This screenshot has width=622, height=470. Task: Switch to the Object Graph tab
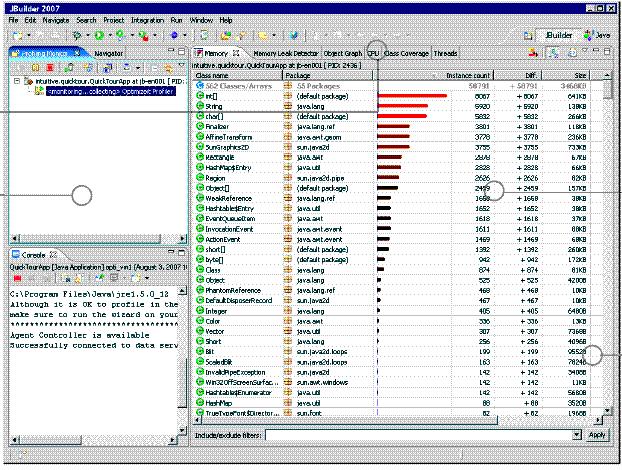343,53
